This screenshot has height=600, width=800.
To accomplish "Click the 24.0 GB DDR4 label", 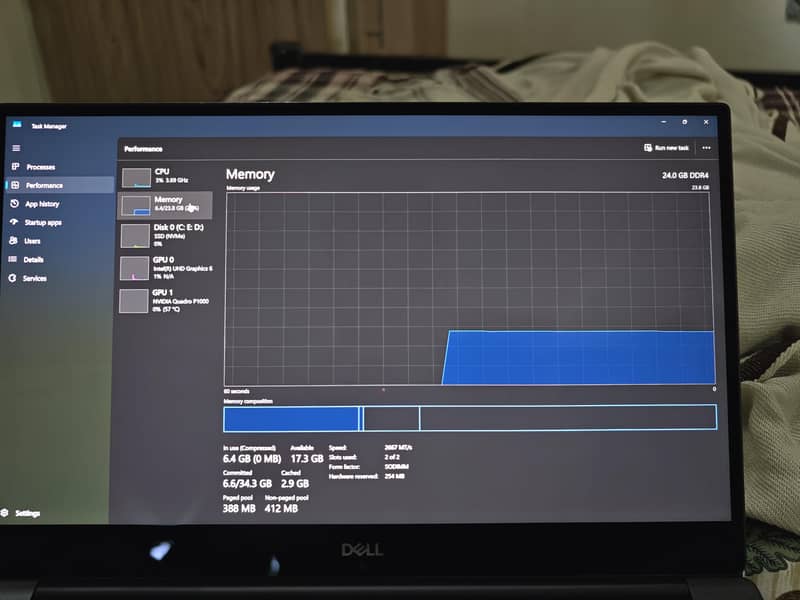I will (685, 175).
